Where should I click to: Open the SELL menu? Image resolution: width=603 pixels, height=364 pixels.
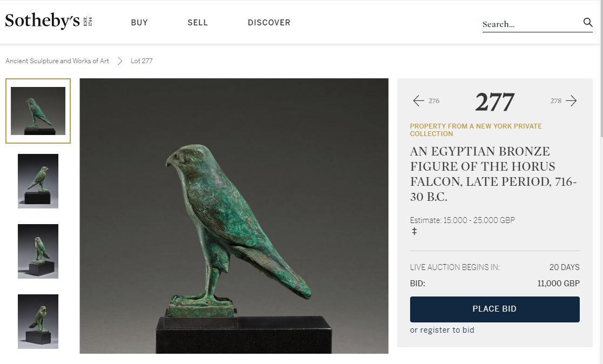(x=198, y=23)
